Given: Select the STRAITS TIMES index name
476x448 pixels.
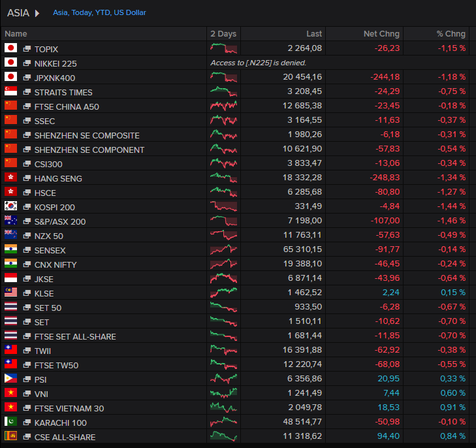Looking at the screenshot, I should click(x=63, y=92).
